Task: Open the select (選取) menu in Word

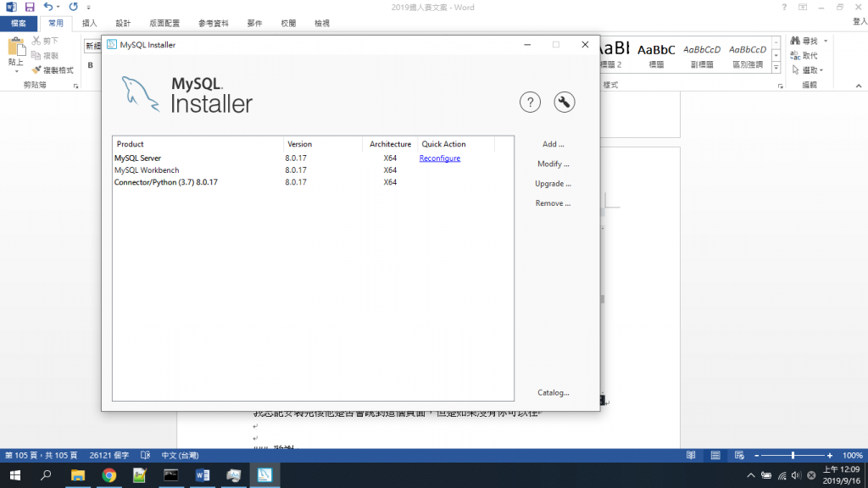Action: click(808, 69)
